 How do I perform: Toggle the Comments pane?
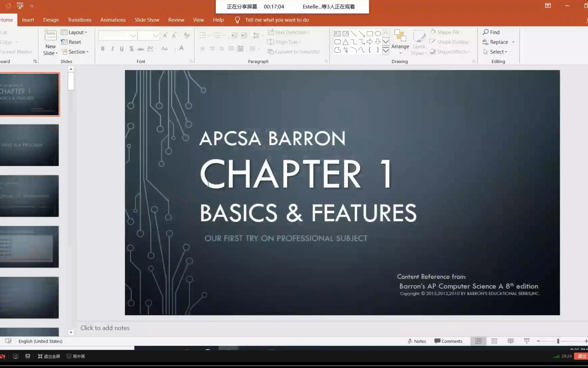point(448,341)
